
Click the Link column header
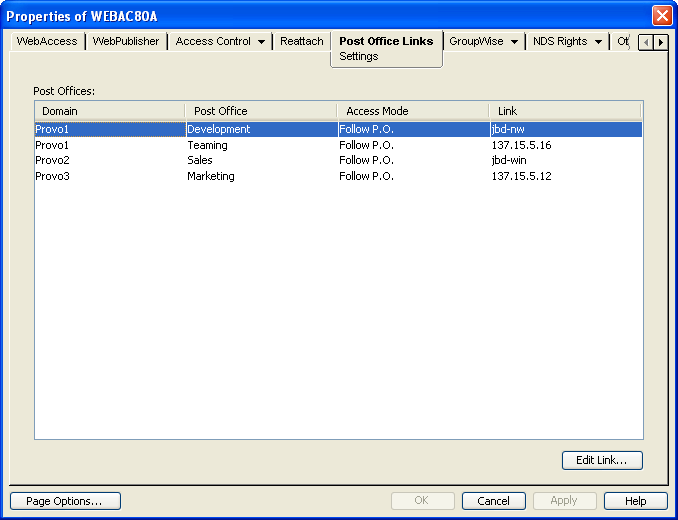pyautogui.click(x=565, y=111)
